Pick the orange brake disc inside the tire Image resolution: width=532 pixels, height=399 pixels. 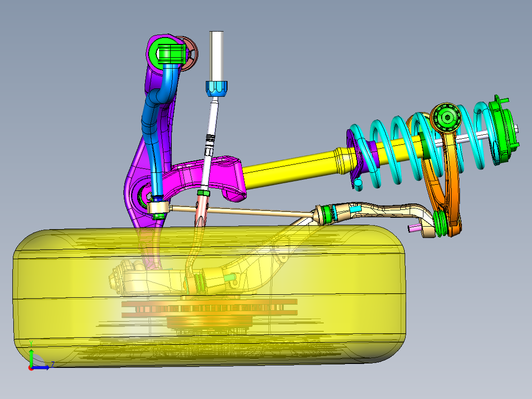[x=209, y=308]
